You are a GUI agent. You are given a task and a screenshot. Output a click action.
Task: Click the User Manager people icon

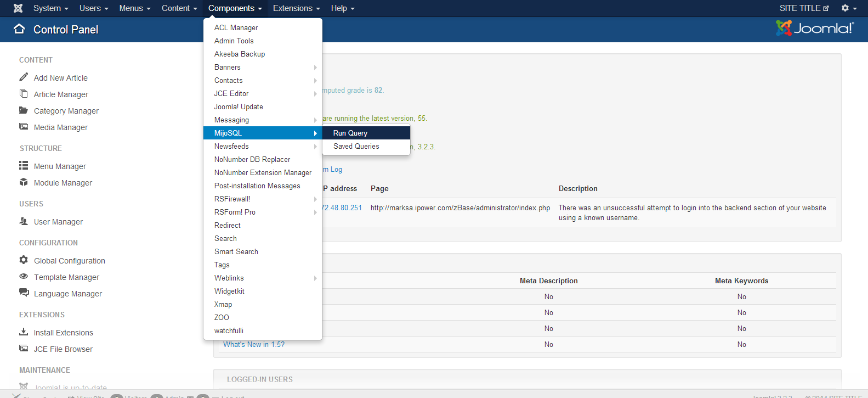click(24, 221)
